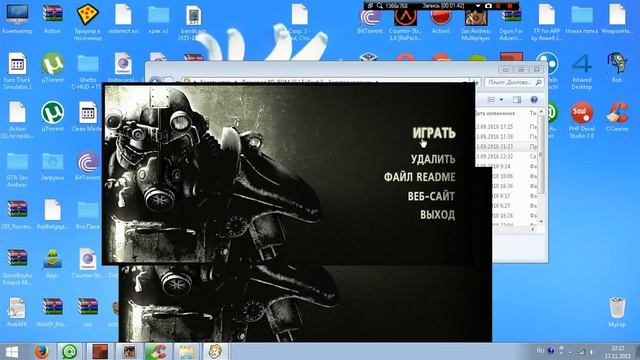Click the camera screenshot icon on recording bar
Screen dimensions: 640x360
point(489,6)
